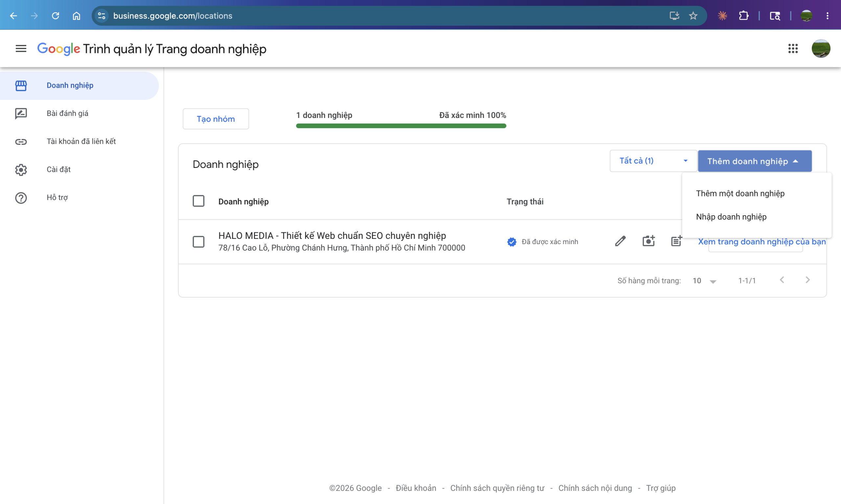This screenshot has height=504, width=841.
Task: Open Trợ giúp footer link
Action: pyautogui.click(x=660, y=488)
